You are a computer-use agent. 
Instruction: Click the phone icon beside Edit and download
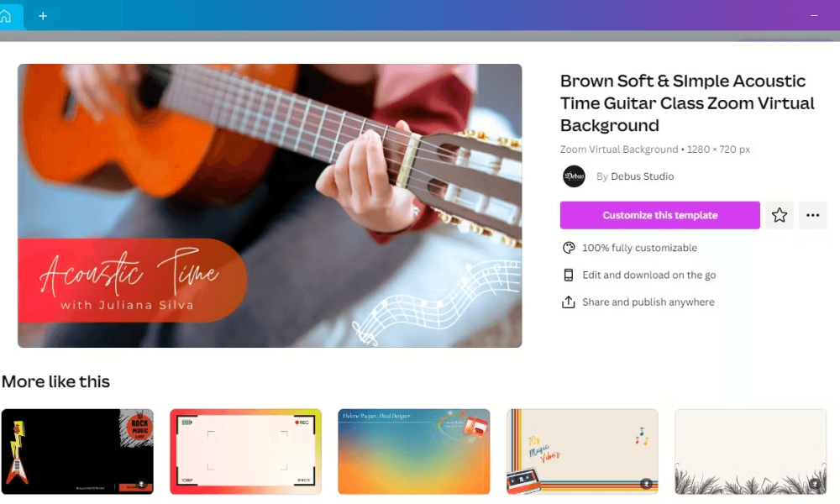(x=569, y=275)
